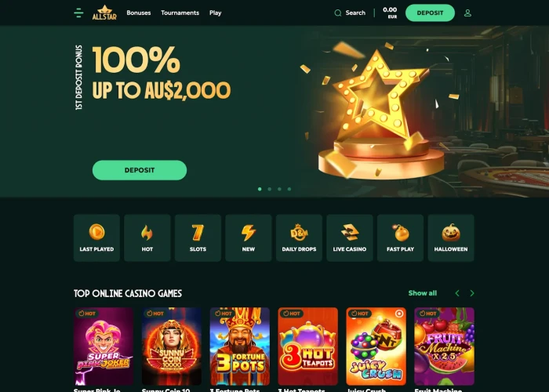Open the Hot games flame category
The image size is (549, 392).
pyautogui.click(x=147, y=238)
